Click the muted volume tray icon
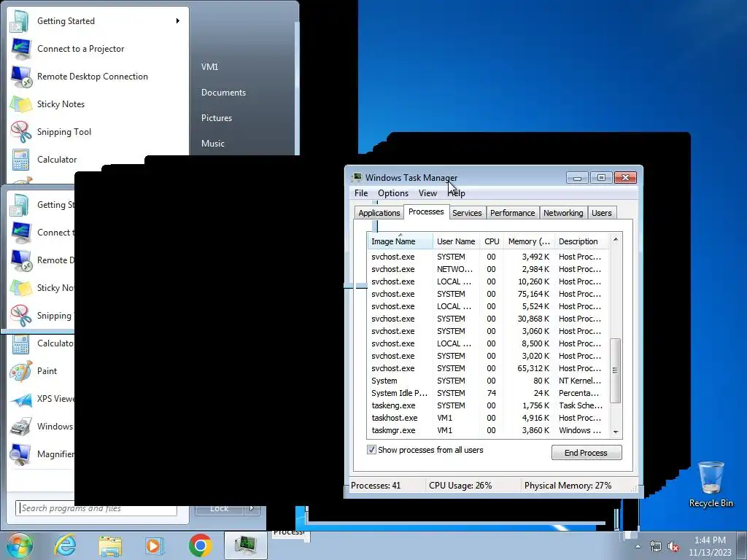The height and width of the screenshot is (560, 747). click(673, 547)
